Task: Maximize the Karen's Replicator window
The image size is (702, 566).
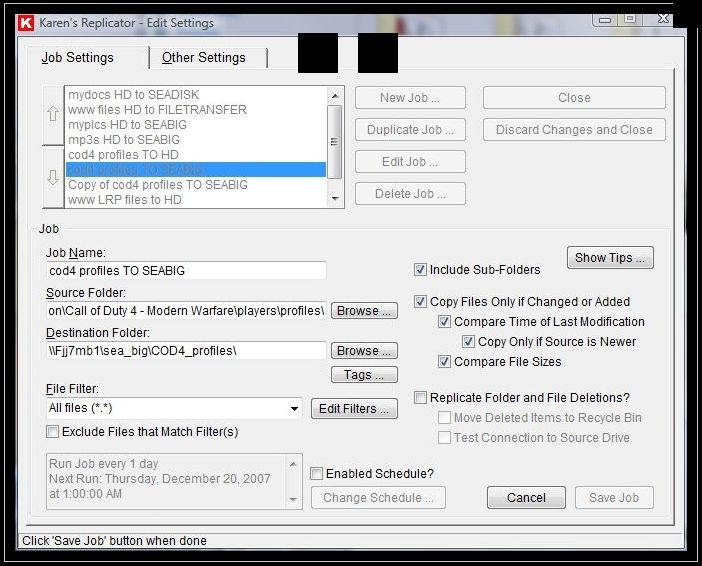Action: (630, 19)
